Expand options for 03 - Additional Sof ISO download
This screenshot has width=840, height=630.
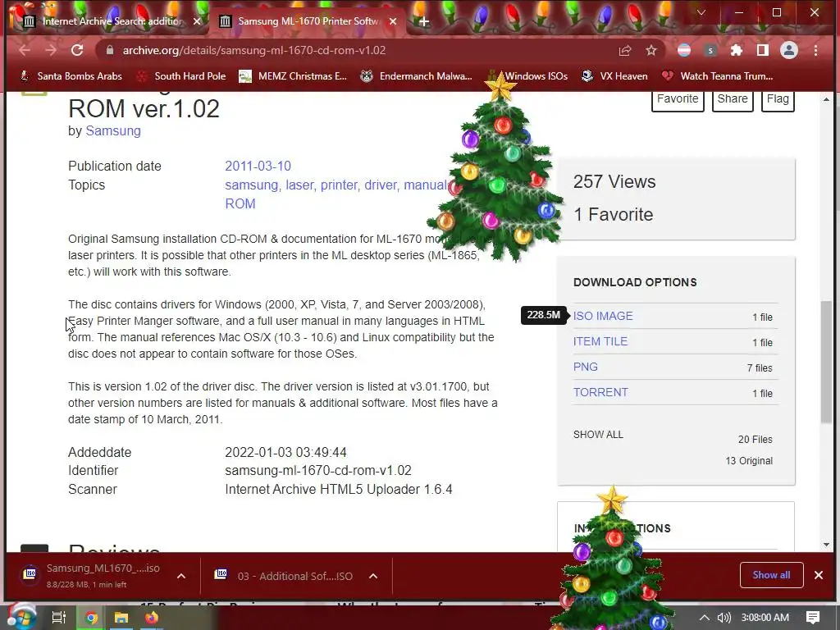(x=373, y=576)
